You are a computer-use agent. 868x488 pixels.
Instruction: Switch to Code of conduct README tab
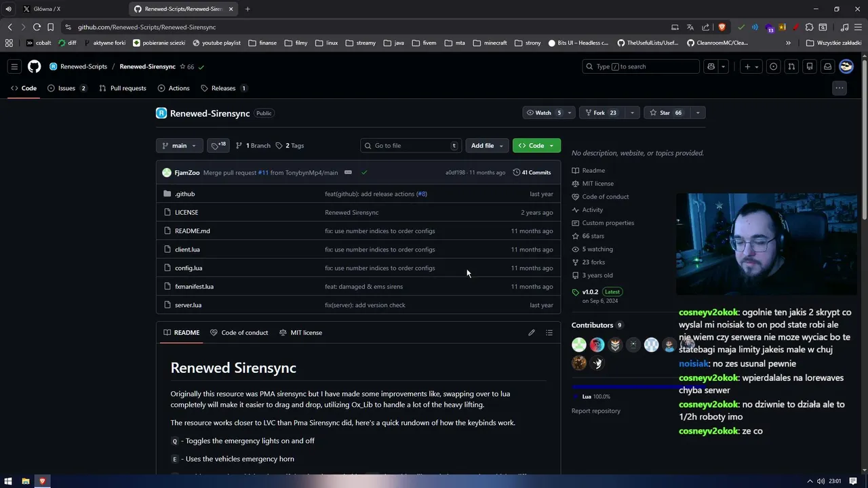[x=239, y=333]
